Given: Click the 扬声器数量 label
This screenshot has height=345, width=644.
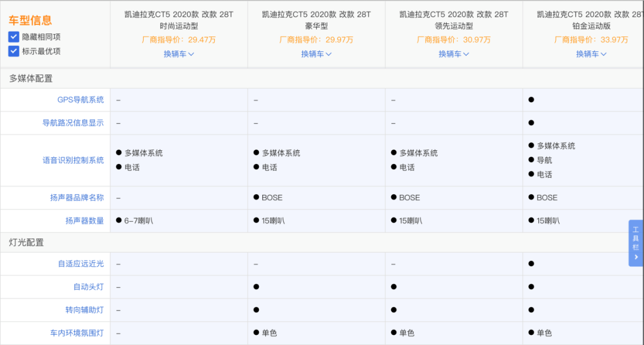Looking at the screenshot, I should 84,221.
